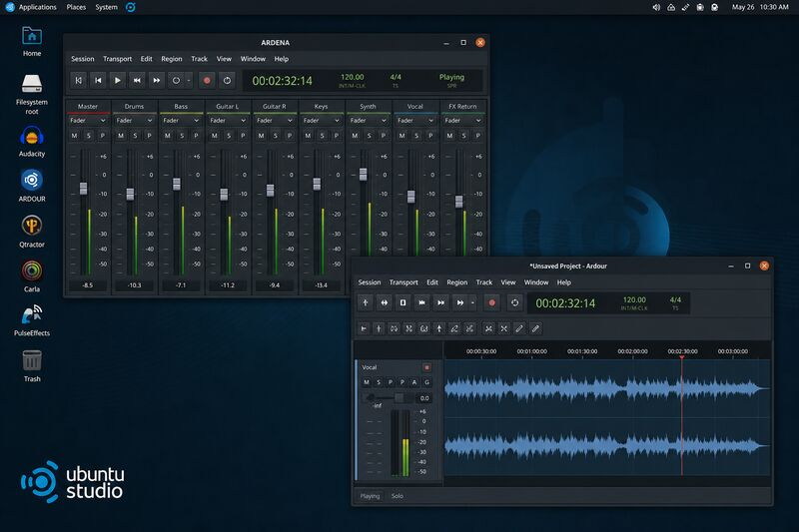Open the Guitar L Fader dropdown

click(228, 121)
